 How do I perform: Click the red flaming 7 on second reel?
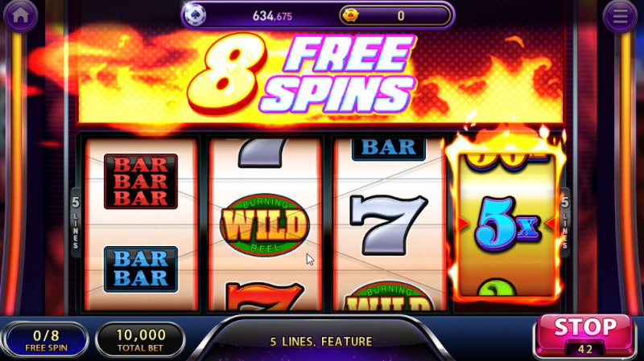[265, 297]
